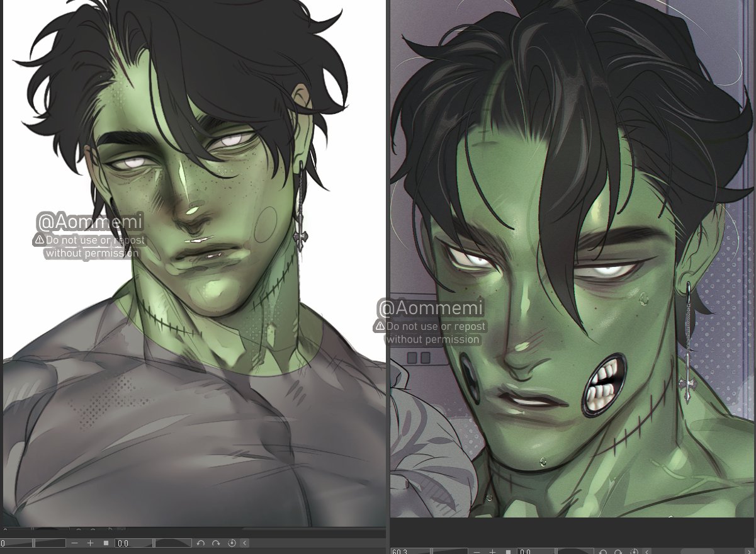
Task: Zoom in on the right canvas
Action: click(492, 551)
